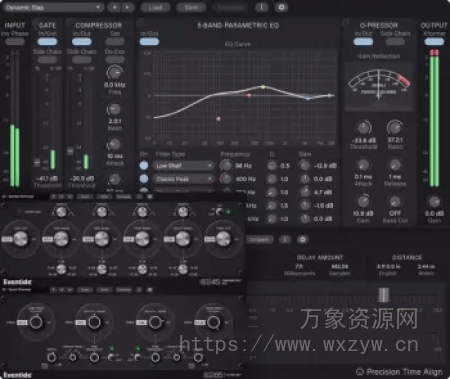Click the O-Pressor Ratio knob at 27.2:1
450x379 pixels.
395,127
